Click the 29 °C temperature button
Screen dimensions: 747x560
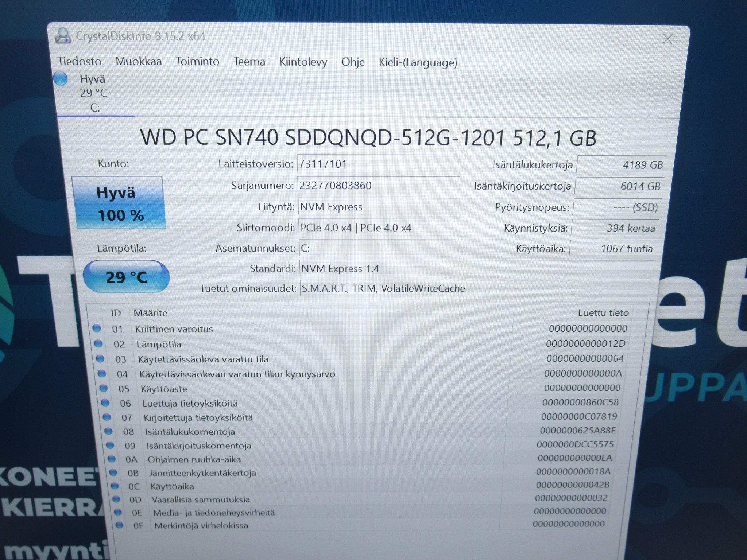coord(126,277)
